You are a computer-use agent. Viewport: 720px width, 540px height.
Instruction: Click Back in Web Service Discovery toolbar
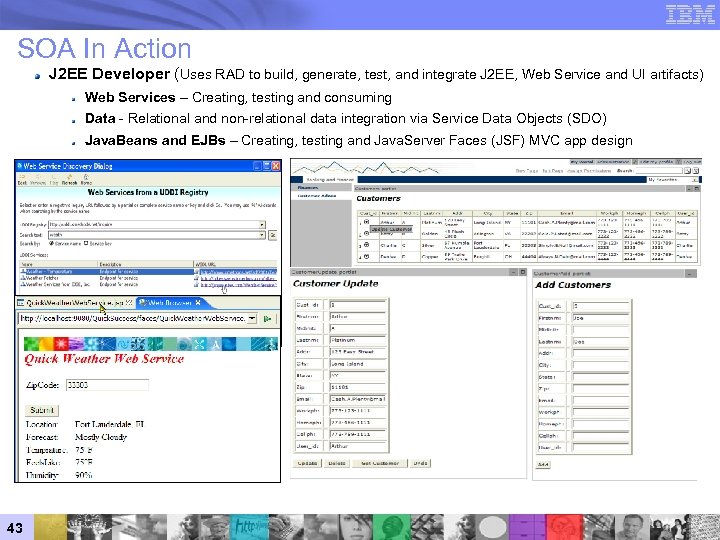pos(22,180)
